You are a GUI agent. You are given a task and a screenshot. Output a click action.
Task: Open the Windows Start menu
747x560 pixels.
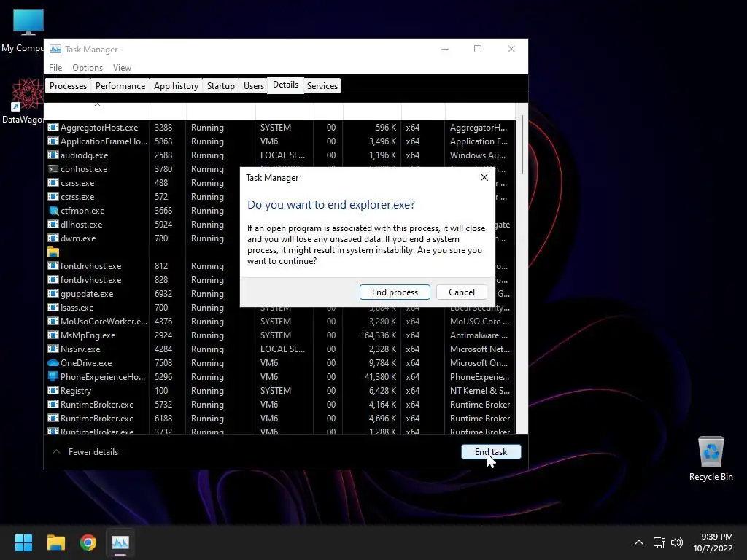pos(23,542)
